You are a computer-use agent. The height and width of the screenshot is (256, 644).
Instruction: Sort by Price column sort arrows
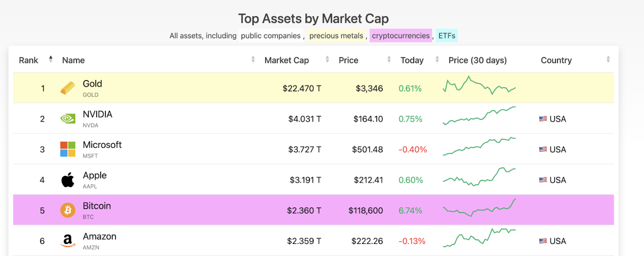click(x=389, y=60)
